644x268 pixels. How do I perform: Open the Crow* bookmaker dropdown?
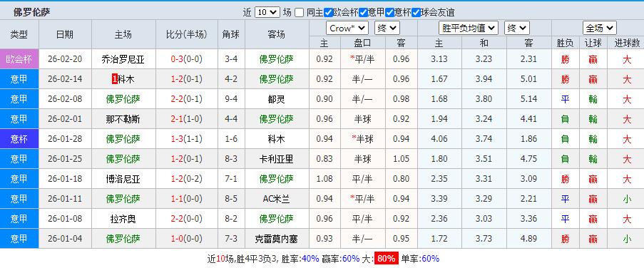347,29
